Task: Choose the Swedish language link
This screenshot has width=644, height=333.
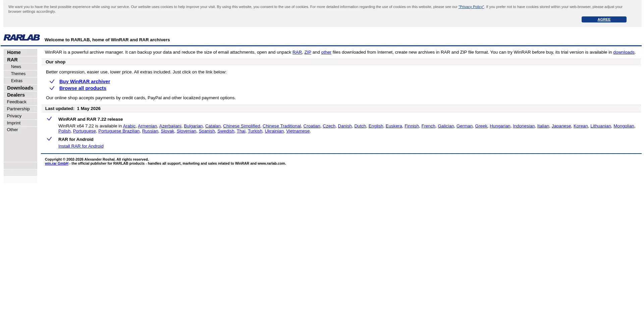Action: [x=226, y=131]
